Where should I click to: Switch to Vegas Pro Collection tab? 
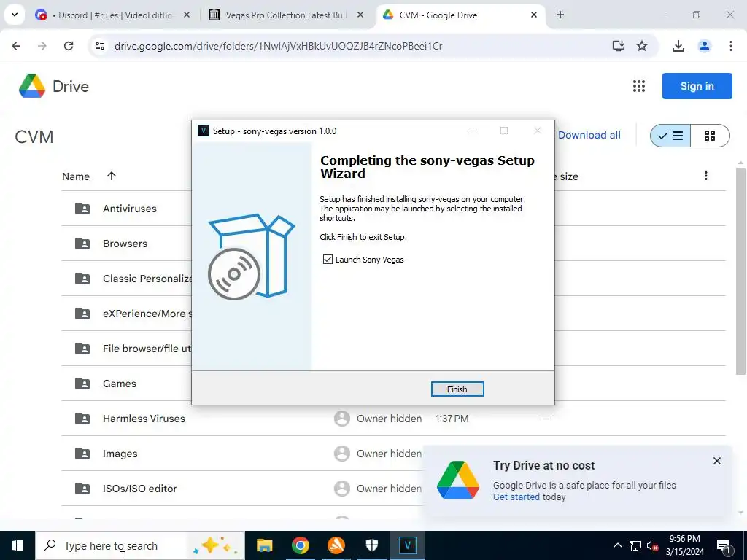pyautogui.click(x=286, y=15)
